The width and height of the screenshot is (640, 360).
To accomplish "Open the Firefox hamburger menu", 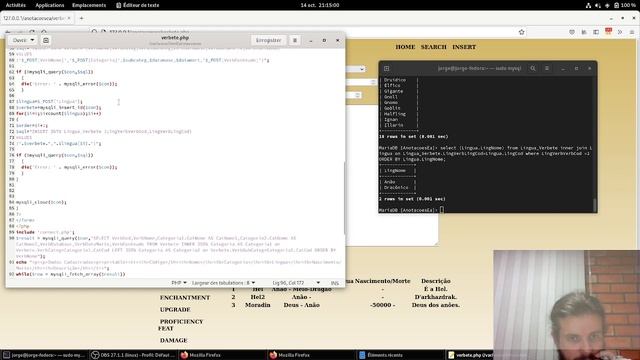I will click(631, 32).
